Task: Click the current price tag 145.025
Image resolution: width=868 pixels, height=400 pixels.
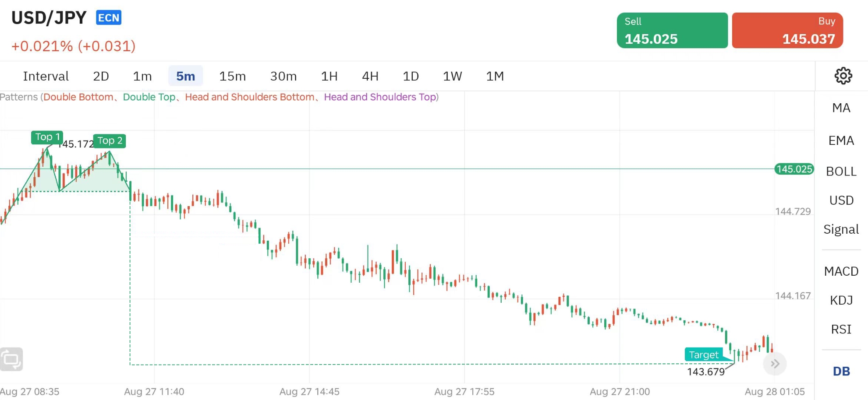Action: point(794,169)
